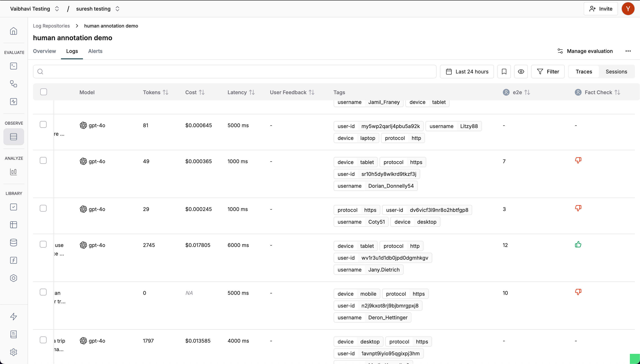Check the row with 29 tokens
The image size is (640, 364).
tap(43, 208)
